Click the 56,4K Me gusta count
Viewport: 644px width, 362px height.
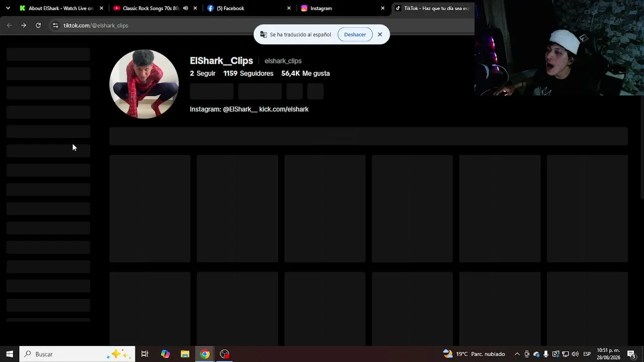305,73
